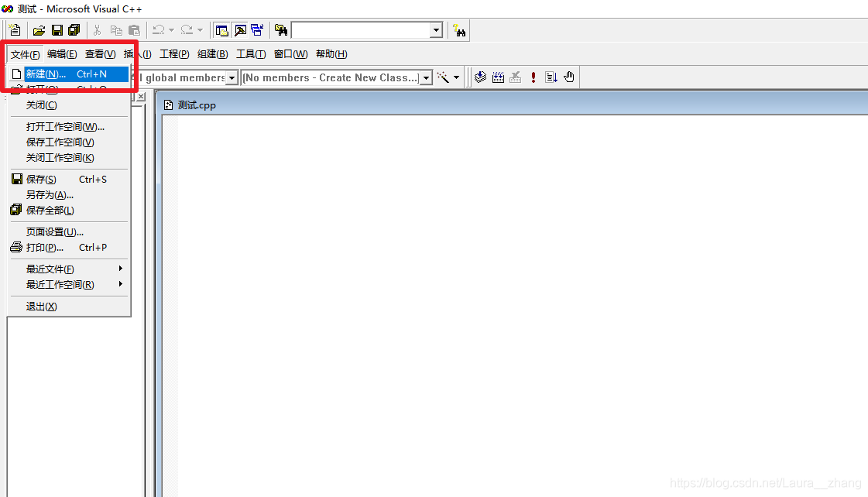The image size is (868, 497).
Task: Click the floppy icon beside 保存(S)
Action: tap(16, 179)
